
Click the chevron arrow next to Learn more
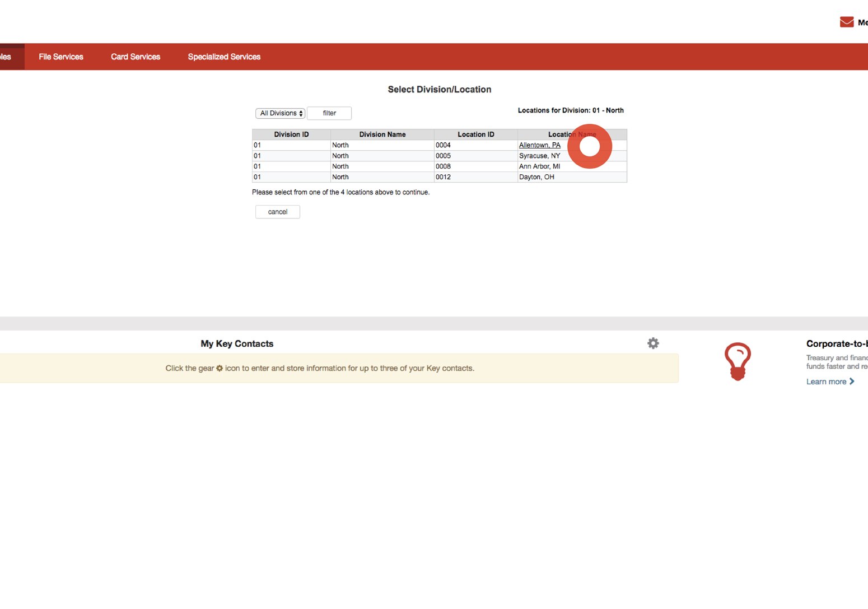[x=852, y=381]
